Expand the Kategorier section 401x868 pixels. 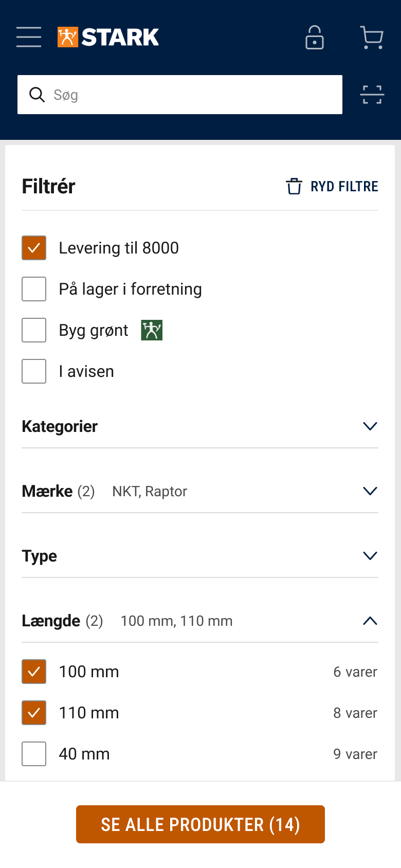click(x=370, y=426)
